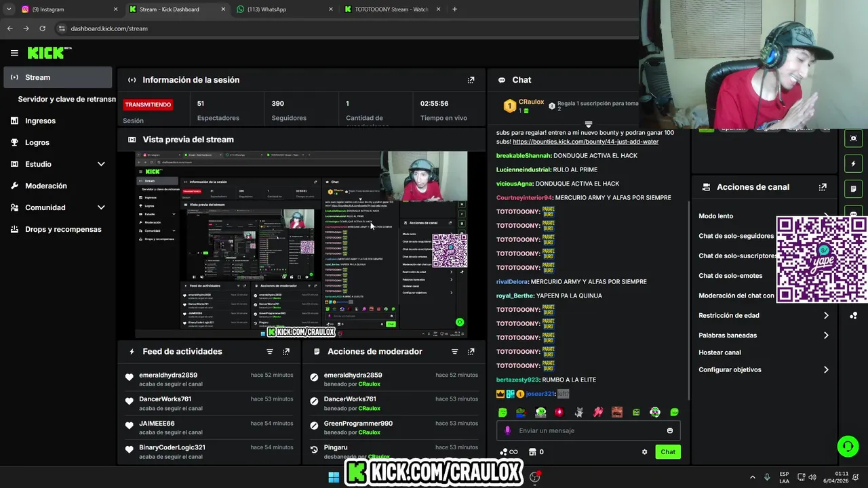Image resolution: width=868 pixels, height=488 pixels.
Task: Click the Enviar un mensaje field
Action: [x=588, y=430]
